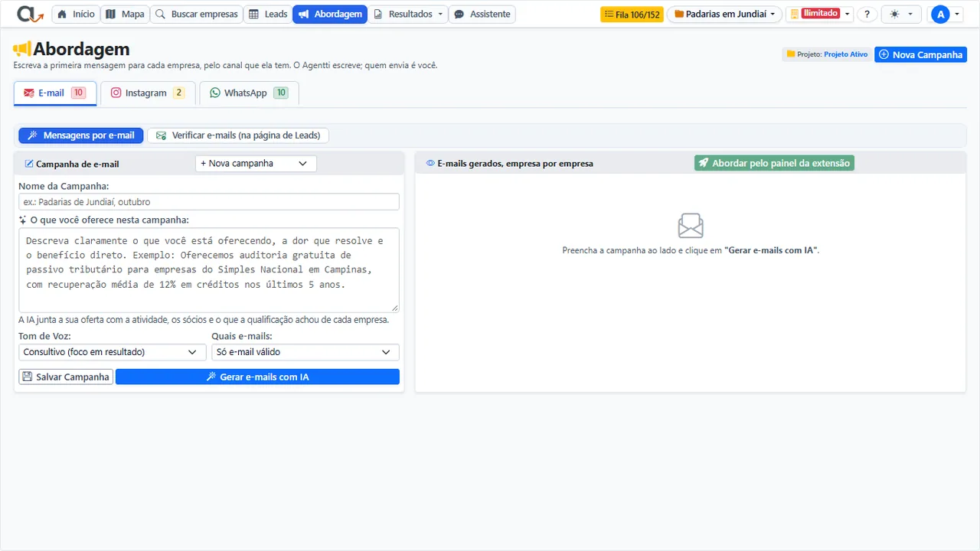Click Abordar pelo painel da extensão
This screenshot has width=980, height=551.
774,163
